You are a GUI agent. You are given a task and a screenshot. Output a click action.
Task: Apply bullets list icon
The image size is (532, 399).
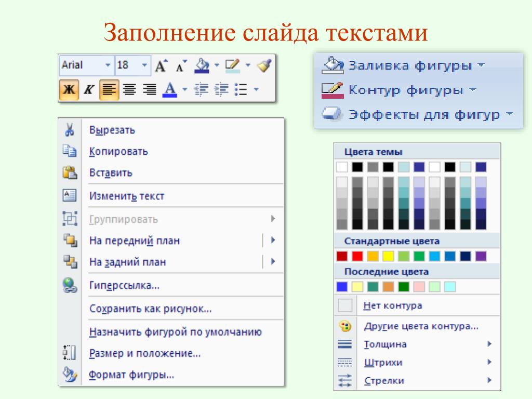click(x=241, y=89)
